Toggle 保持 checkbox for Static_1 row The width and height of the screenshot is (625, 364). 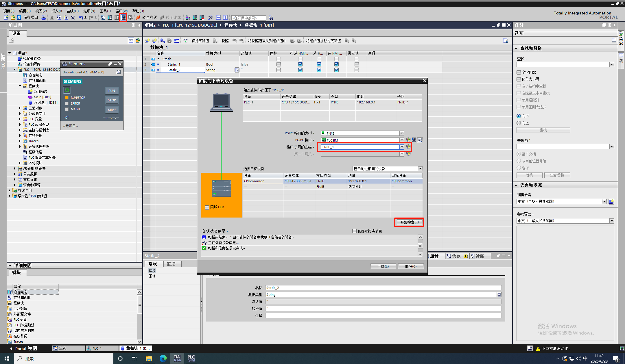[279, 64]
